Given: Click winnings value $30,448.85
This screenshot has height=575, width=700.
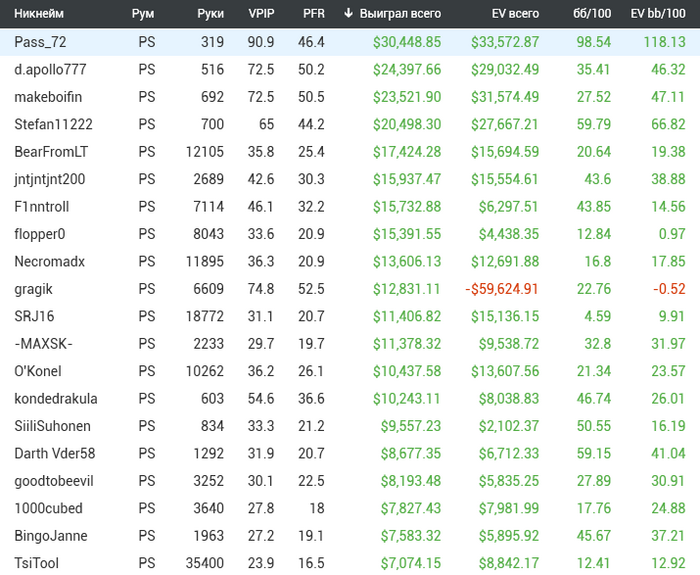Looking at the screenshot, I should (x=407, y=42).
